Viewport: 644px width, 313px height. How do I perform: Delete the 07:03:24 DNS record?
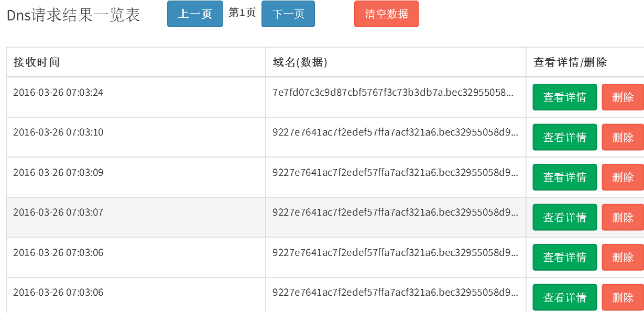tap(623, 97)
